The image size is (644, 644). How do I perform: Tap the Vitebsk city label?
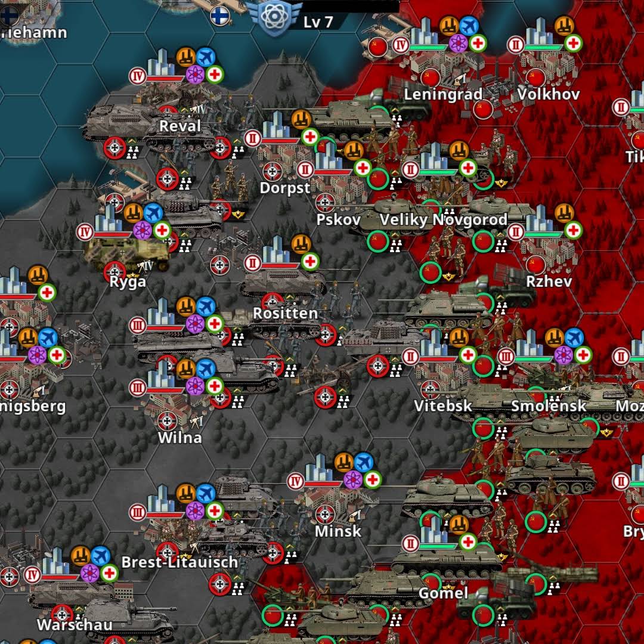[443, 406]
